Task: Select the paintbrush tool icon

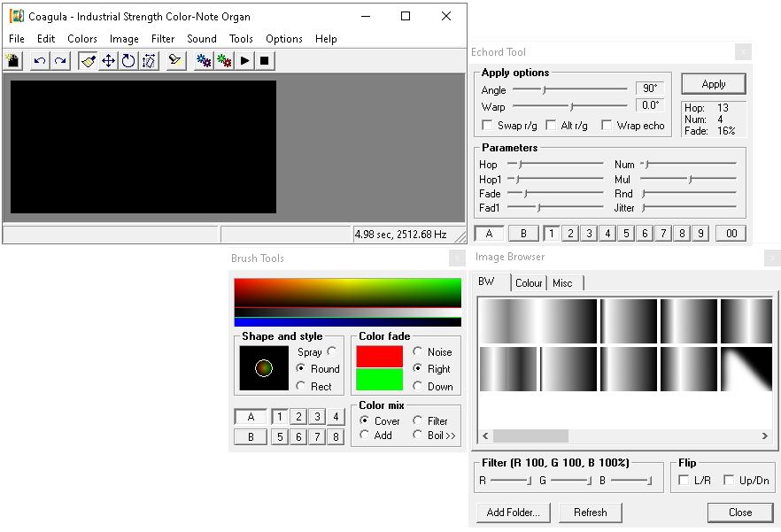Action: (x=88, y=61)
